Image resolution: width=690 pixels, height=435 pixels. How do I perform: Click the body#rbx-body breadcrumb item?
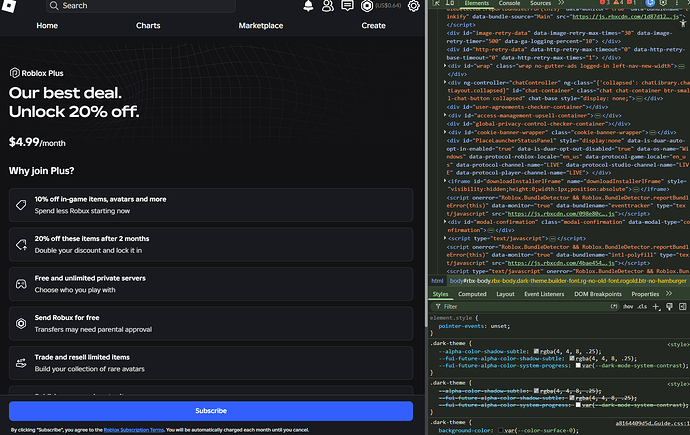click(568, 281)
